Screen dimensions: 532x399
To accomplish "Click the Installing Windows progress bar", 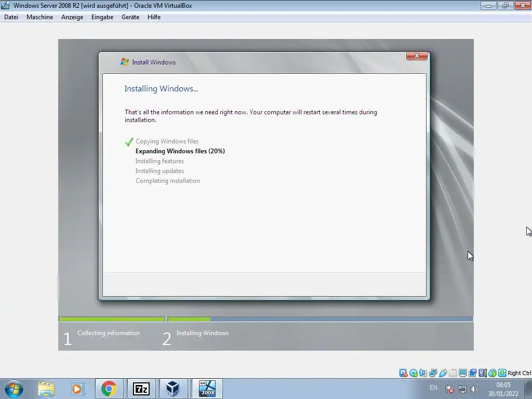I will point(320,319).
